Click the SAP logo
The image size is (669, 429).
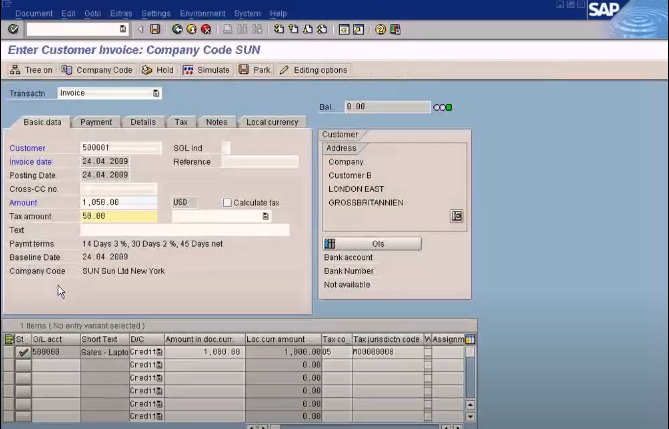coord(604,9)
